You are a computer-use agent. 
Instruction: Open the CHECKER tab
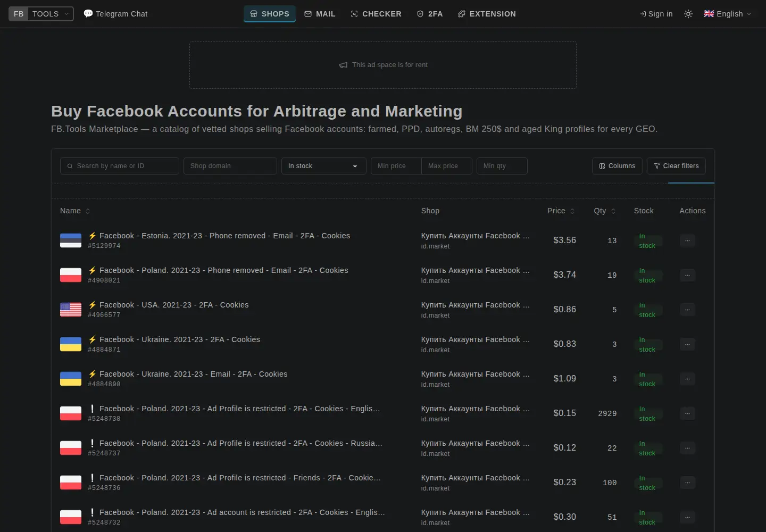[x=376, y=14]
